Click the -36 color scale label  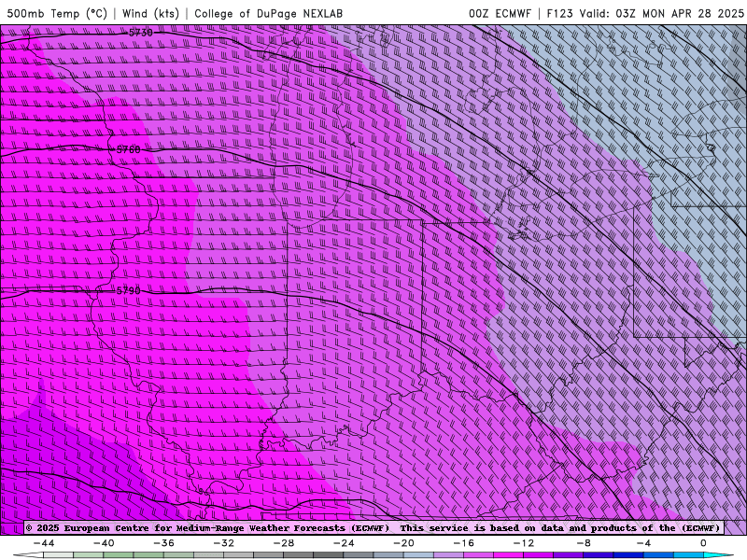[164, 543]
